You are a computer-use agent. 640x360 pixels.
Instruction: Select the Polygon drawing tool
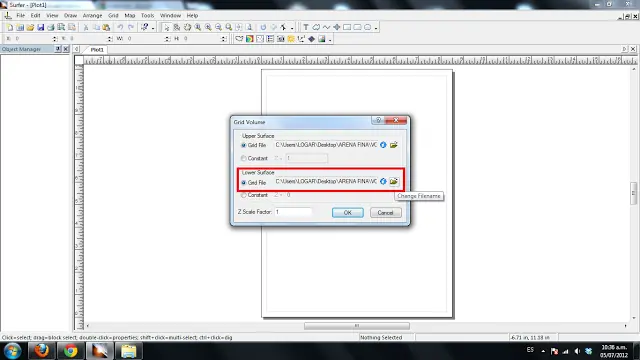(x=316, y=27)
